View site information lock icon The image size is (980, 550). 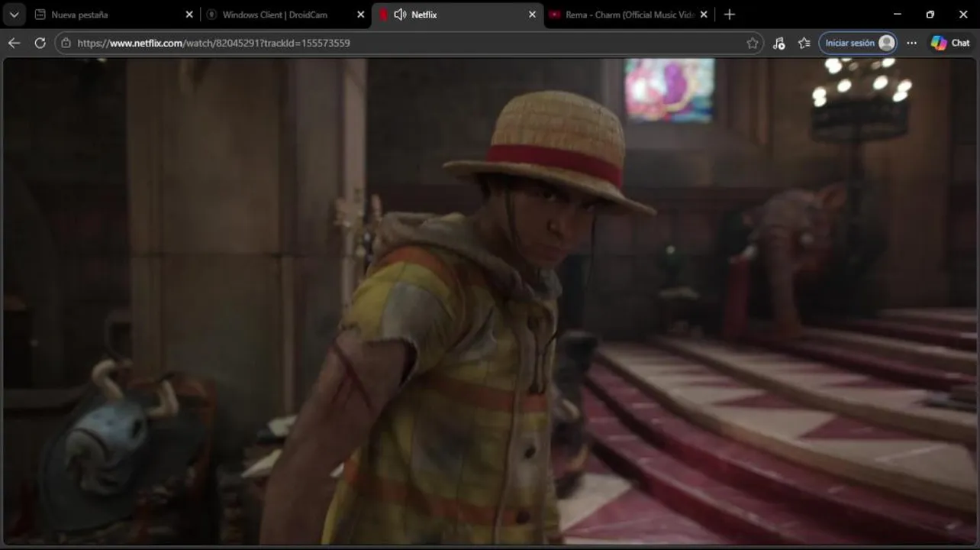click(x=66, y=43)
